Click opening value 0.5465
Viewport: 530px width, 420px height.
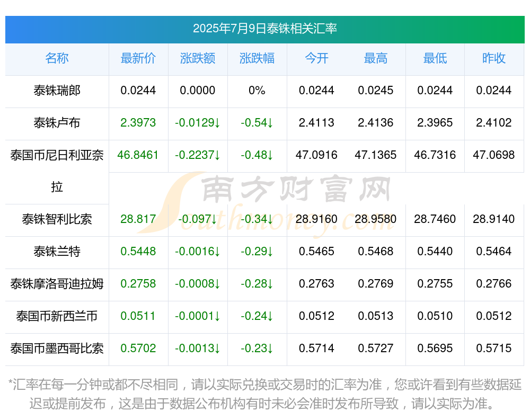click(x=316, y=252)
